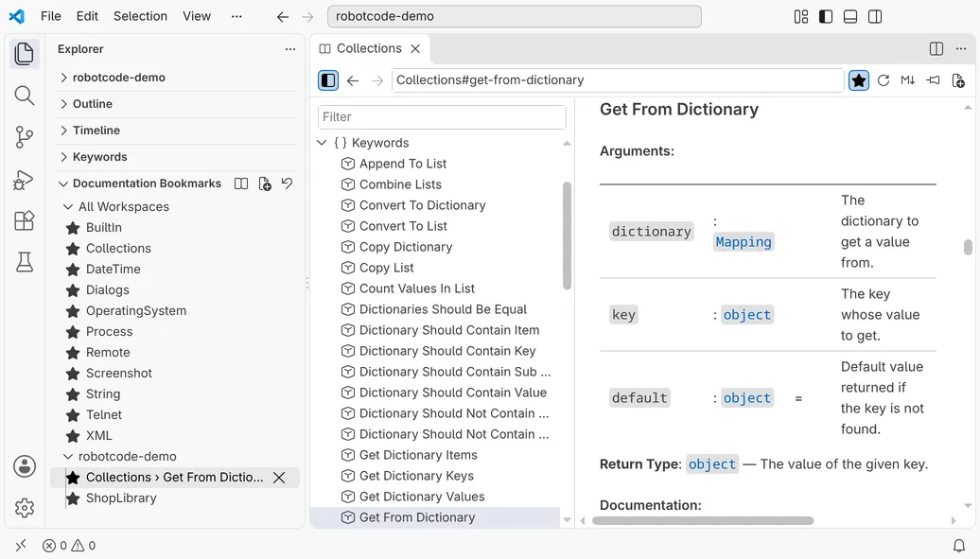This screenshot has width=980, height=559.
Task: Click the pin icon in the viewer toolbar
Action: point(933,80)
